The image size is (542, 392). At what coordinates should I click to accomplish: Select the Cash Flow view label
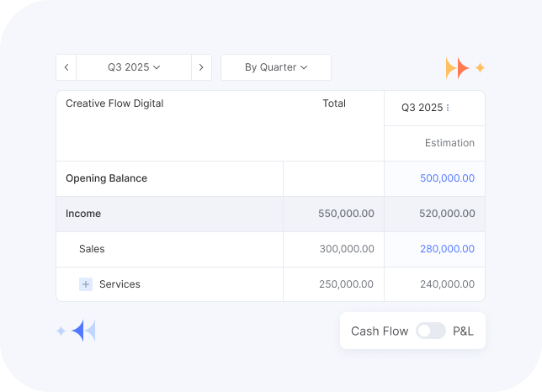pos(380,331)
